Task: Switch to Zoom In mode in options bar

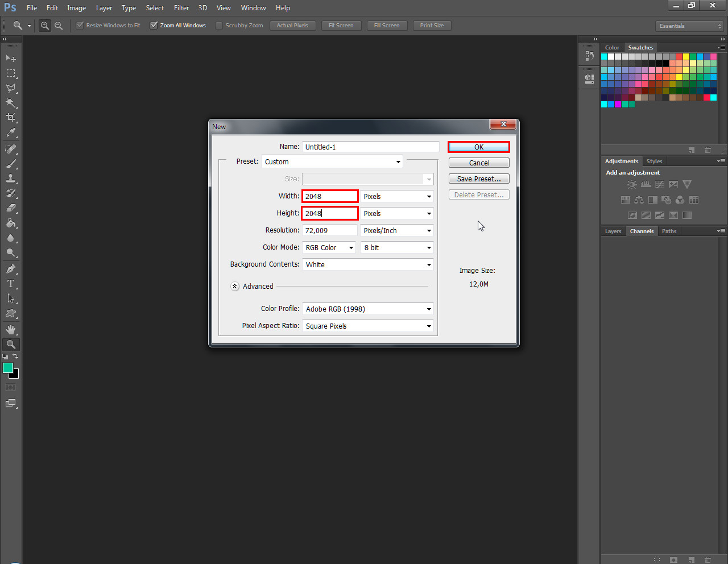Action: (45, 26)
